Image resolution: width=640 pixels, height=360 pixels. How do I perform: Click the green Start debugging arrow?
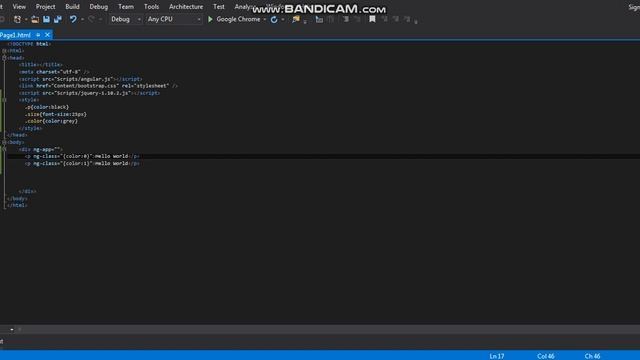pyautogui.click(x=210, y=19)
